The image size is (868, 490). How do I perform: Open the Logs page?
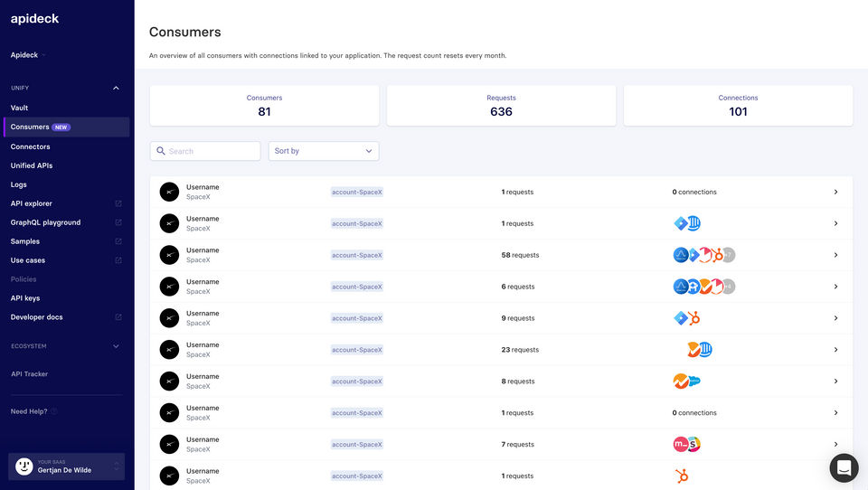19,184
